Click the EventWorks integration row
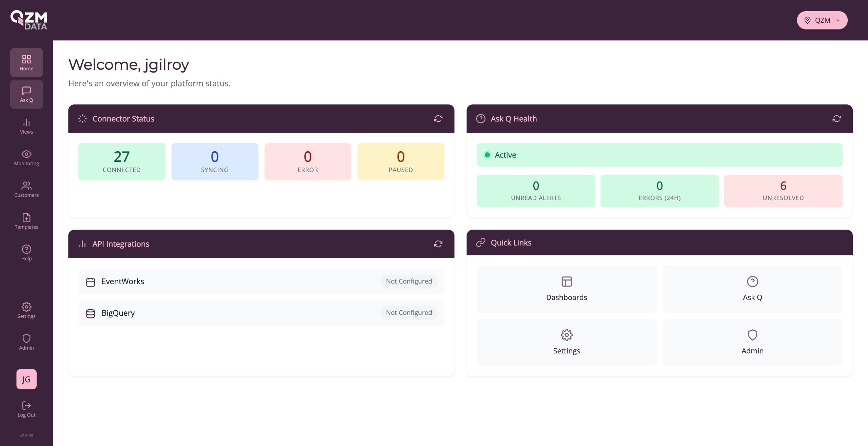This screenshot has width=868, height=446. (261, 281)
